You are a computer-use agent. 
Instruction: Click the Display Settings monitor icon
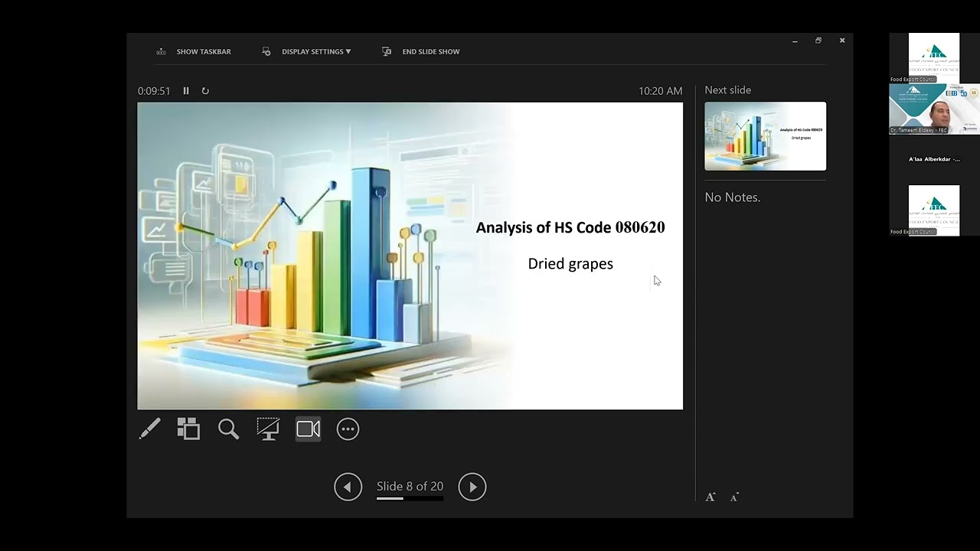266,51
